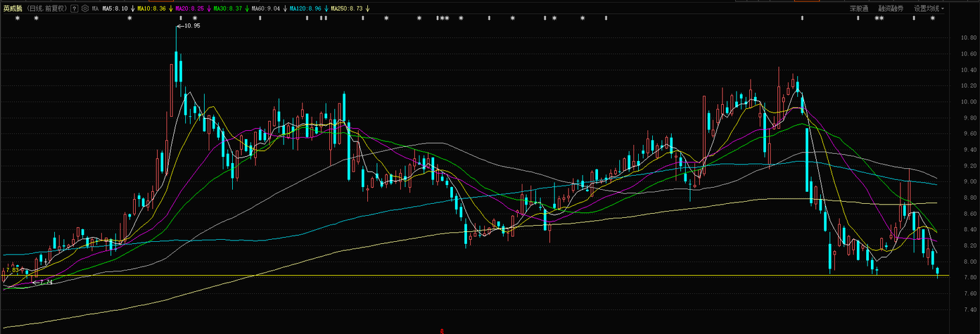980x334 pixels.
Task: Click 9.20 on the price axis
Action: click(x=970, y=166)
